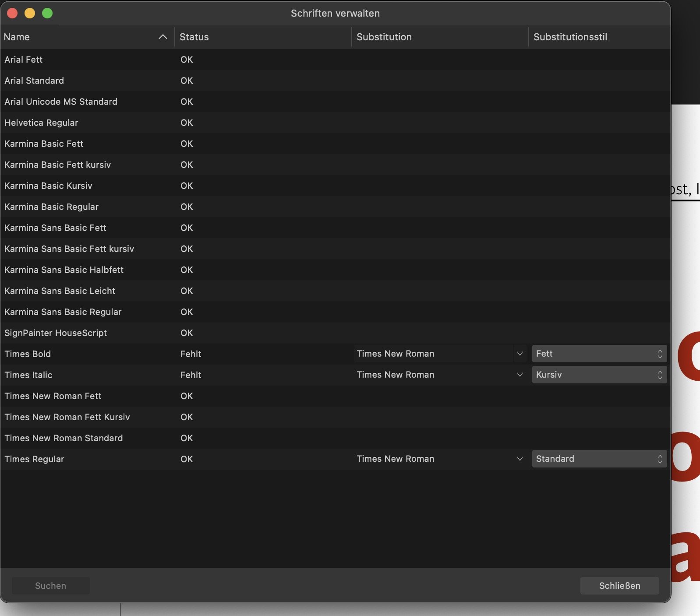
Task: Click the Status column header
Action: tap(263, 37)
